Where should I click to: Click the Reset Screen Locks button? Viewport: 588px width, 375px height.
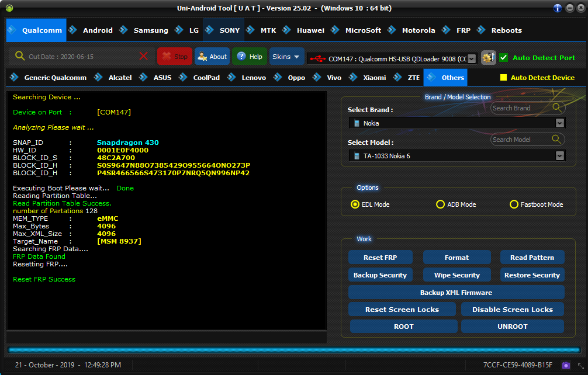pyautogui.click(x=402, y=310)
